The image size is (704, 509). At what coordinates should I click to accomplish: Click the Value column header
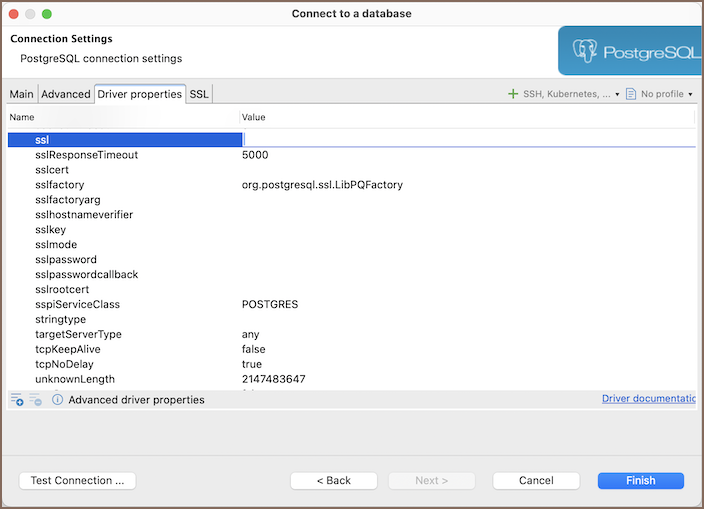tap(254, 117)
